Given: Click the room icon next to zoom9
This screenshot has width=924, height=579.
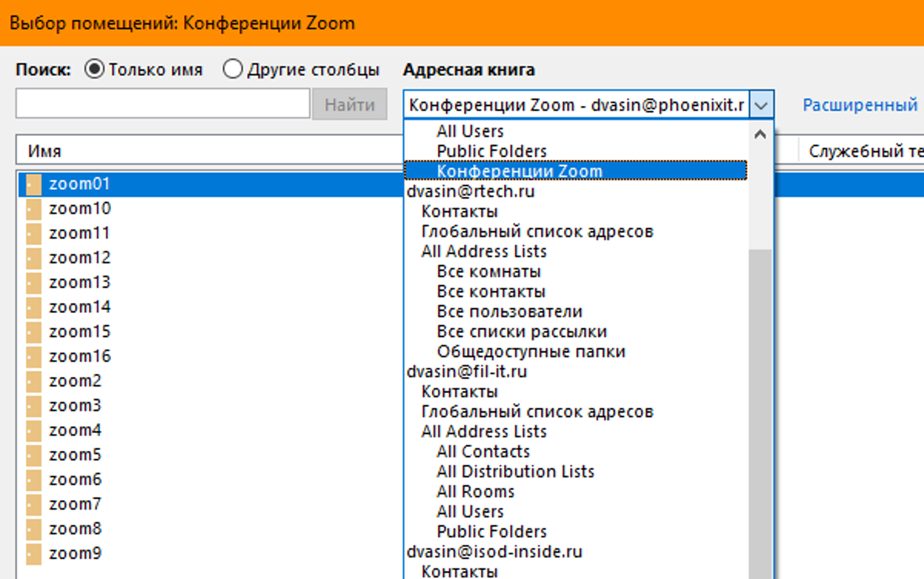Looking at the screenshot, I should point(34,554).
